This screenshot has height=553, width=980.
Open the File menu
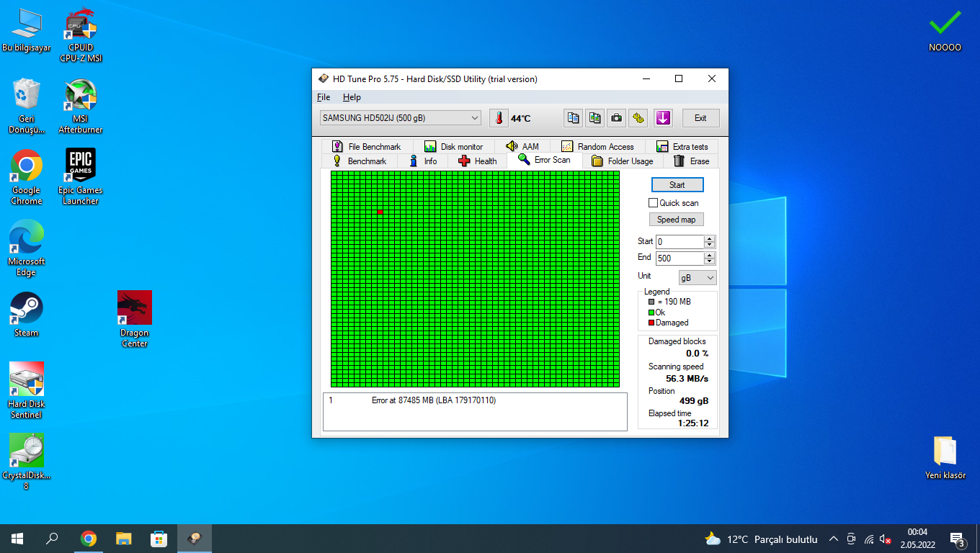coord(324,97)
